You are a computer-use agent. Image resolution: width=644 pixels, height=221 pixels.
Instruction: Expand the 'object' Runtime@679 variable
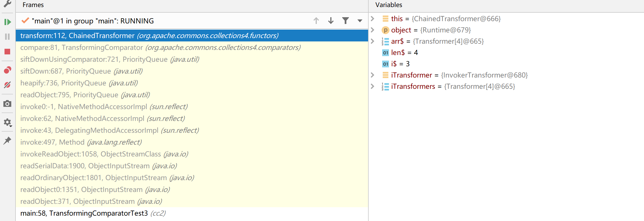[373, 30]
